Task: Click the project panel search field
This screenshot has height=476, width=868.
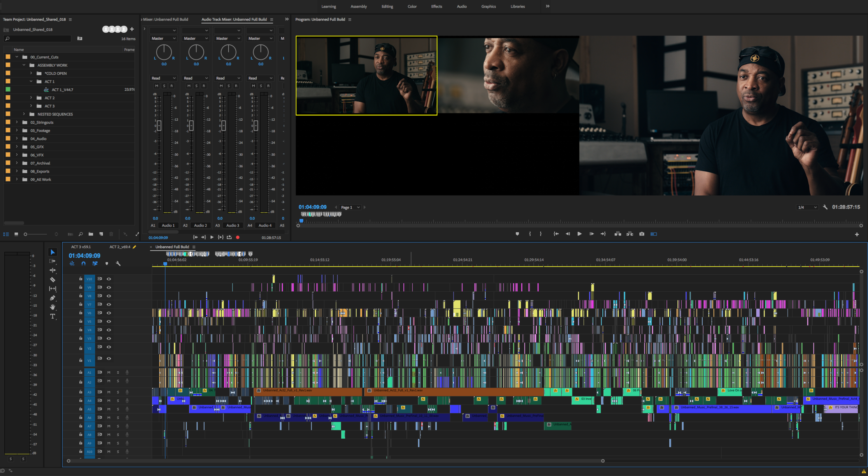Action: [x=39, y=39]
